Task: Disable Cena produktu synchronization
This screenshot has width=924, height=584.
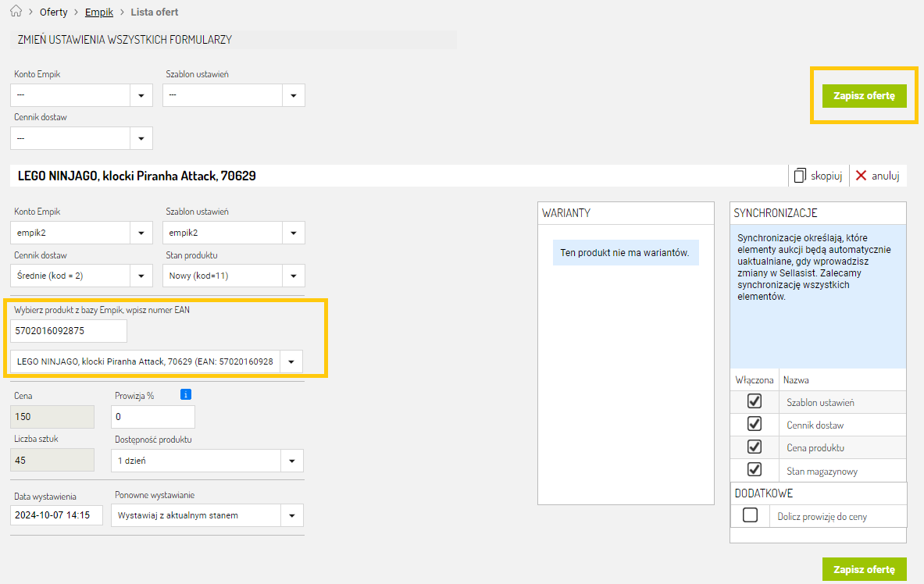Action: (x=754, y=447)
